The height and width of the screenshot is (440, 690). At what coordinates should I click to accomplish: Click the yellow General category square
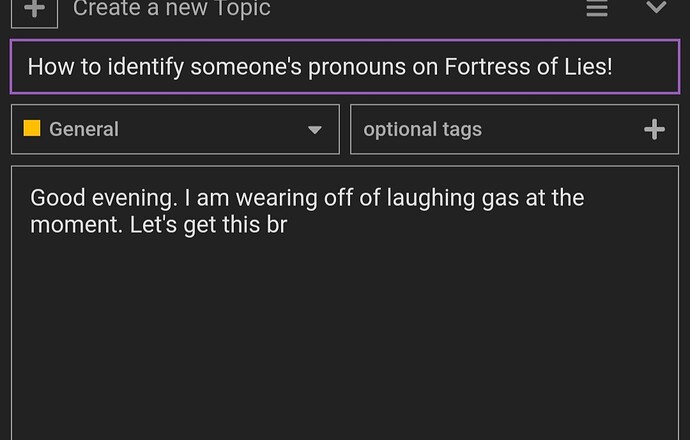tap(32, 128)
